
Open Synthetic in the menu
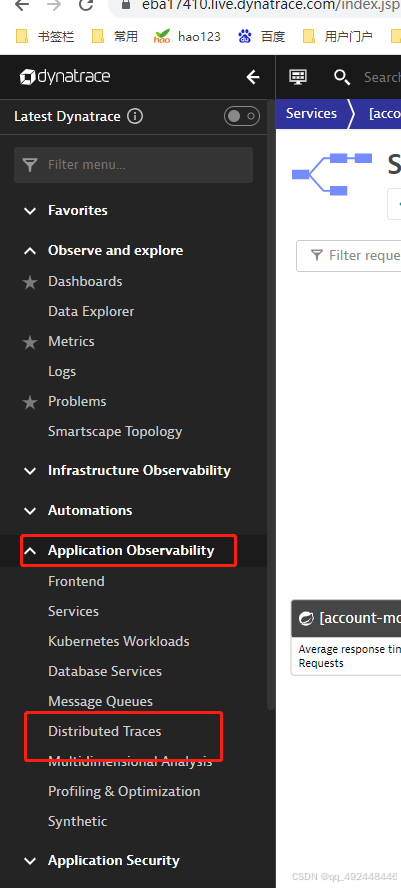(x=78, y=822)
